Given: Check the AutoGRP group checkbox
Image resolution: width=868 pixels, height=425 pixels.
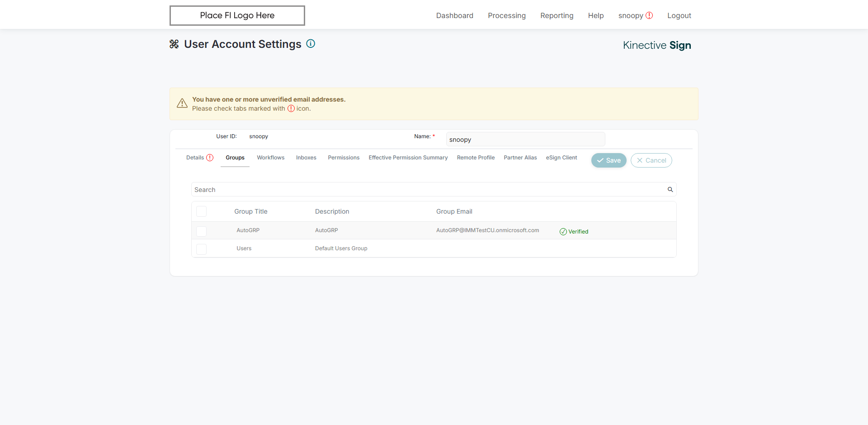Looking at the screenshot, I should [202, 231].
